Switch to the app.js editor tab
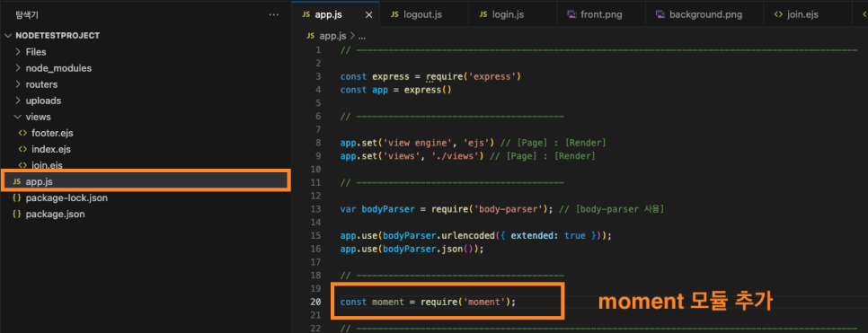 (x=336, y=14)
